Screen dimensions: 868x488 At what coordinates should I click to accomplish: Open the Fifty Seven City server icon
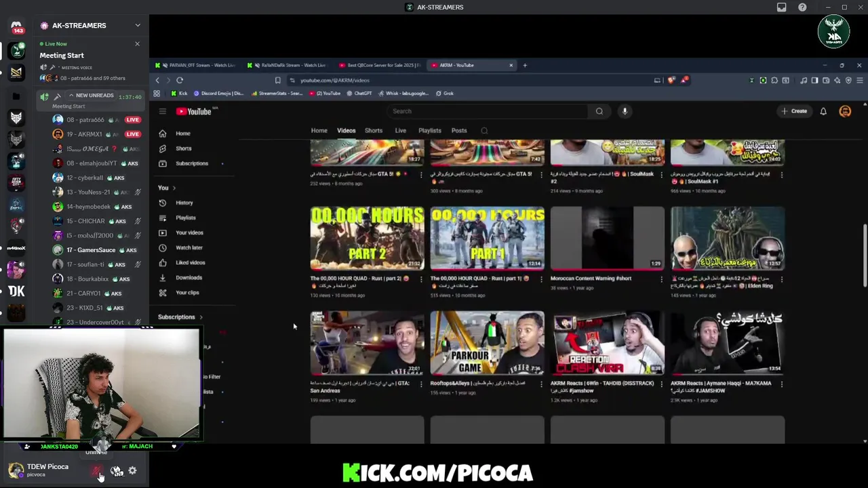pyautogui.click(x=16, y=182)
